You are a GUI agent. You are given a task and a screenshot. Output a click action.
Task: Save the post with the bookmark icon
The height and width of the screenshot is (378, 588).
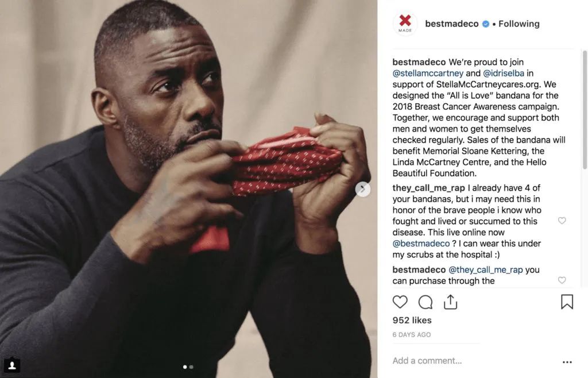tap(567, 302)
